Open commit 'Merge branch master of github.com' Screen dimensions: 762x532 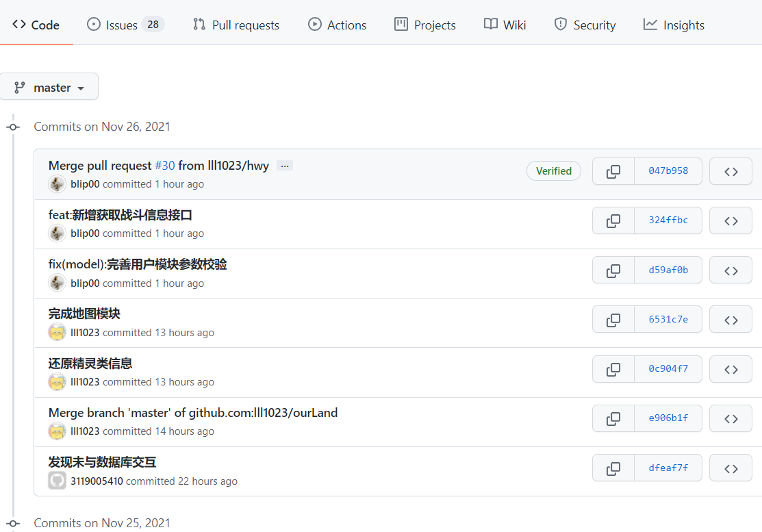tap(193, 412)
